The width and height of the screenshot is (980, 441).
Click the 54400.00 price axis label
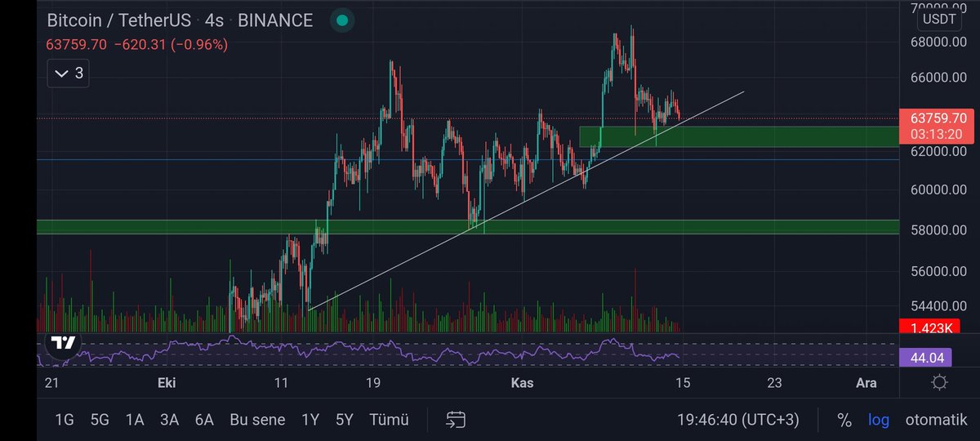pyautogui.click(x=940, y=305)
